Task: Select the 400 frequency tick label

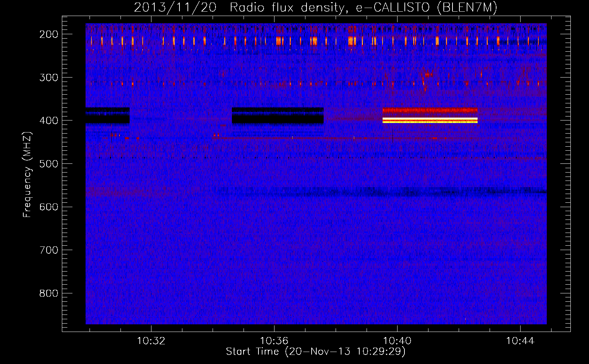Action: (48, 120)
